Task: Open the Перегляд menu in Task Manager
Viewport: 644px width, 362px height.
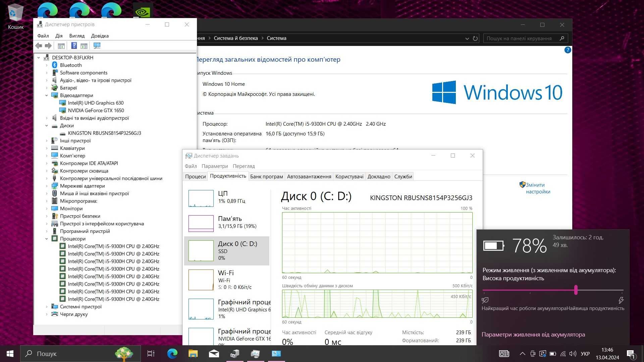Action: [x=244, y=166]
